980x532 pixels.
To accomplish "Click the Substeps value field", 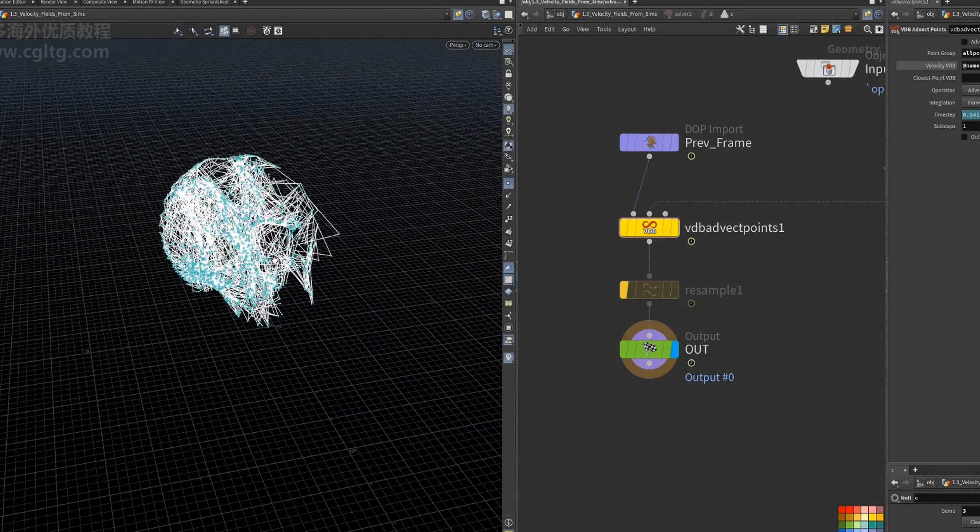I will tap(971, 126).
